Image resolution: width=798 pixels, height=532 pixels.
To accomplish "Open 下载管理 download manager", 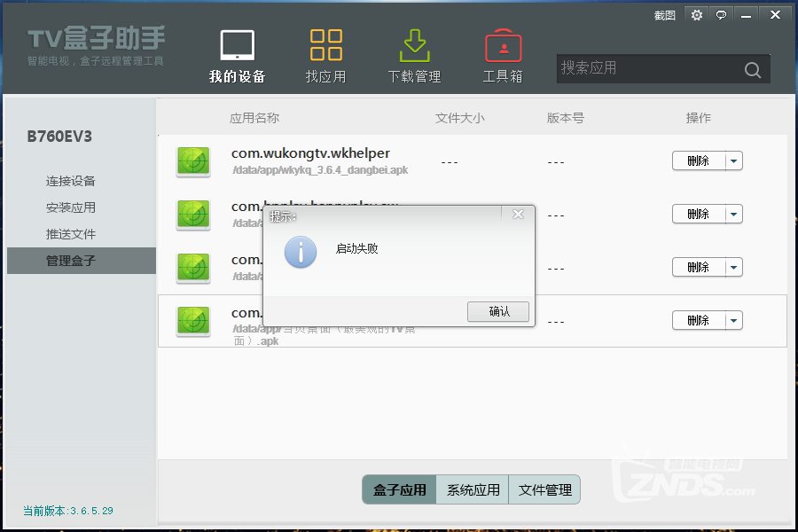I will (x=414, y=56).
